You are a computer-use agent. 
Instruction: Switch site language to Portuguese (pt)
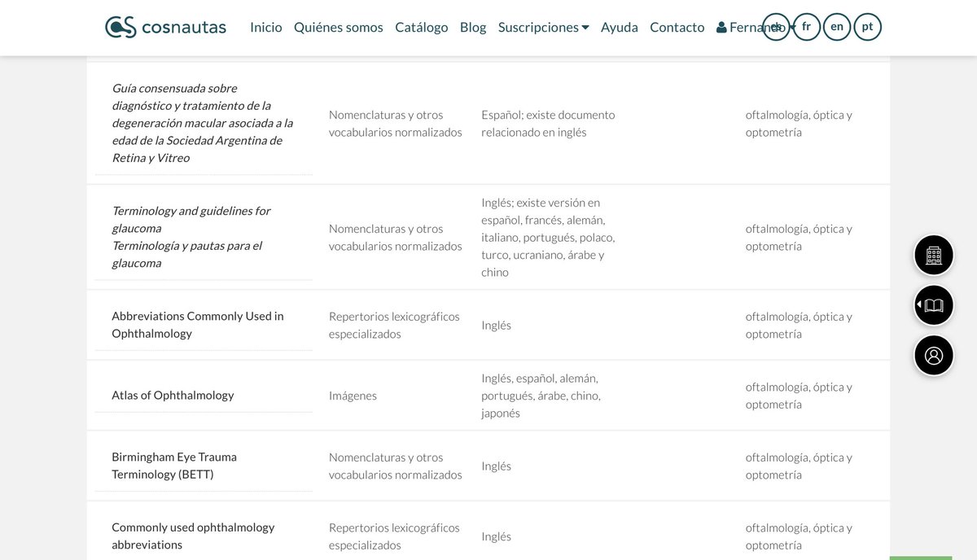(x=867, y=26)
